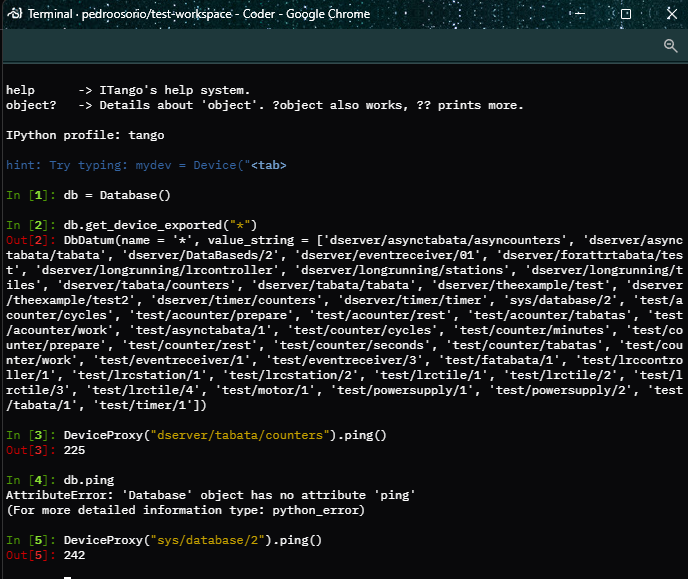Close the Chrome terminal window

click(x=672, y=14)
